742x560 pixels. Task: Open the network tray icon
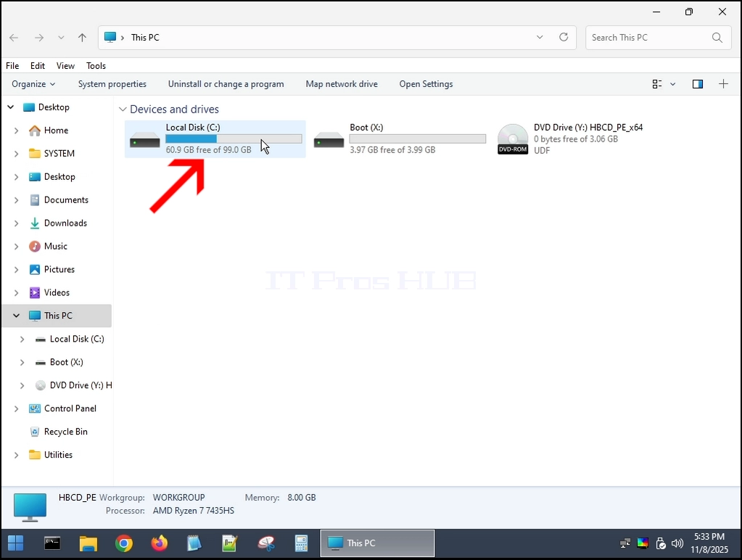tap(625, 543)
